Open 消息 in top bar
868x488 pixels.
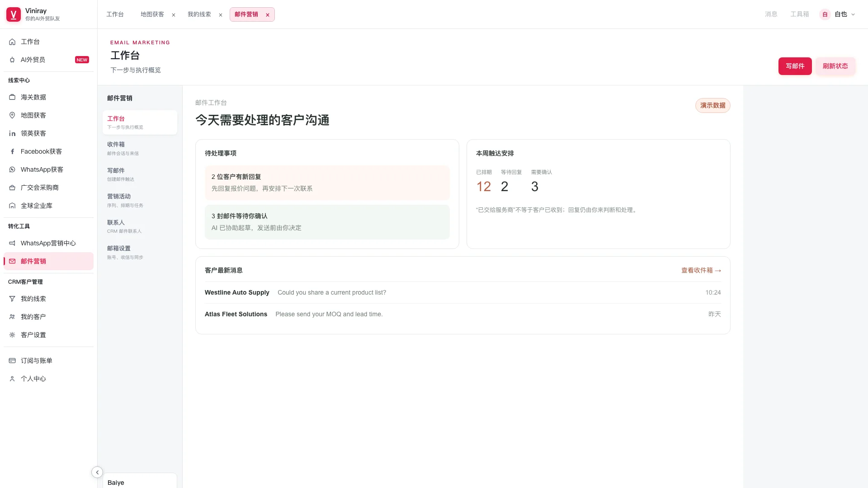point(771,14)
